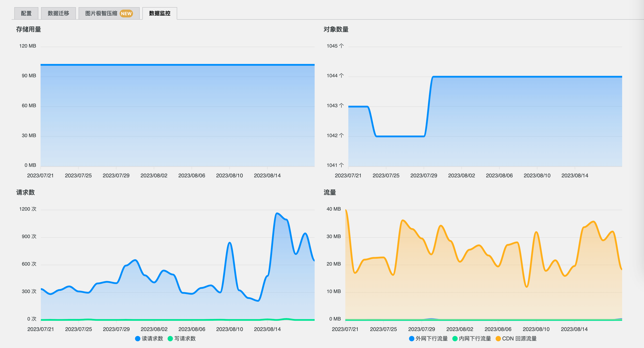This screenshot has height=348, width=644.
Task: Toggle the 写请求数 green legend dot
Action: click(170, 338)
